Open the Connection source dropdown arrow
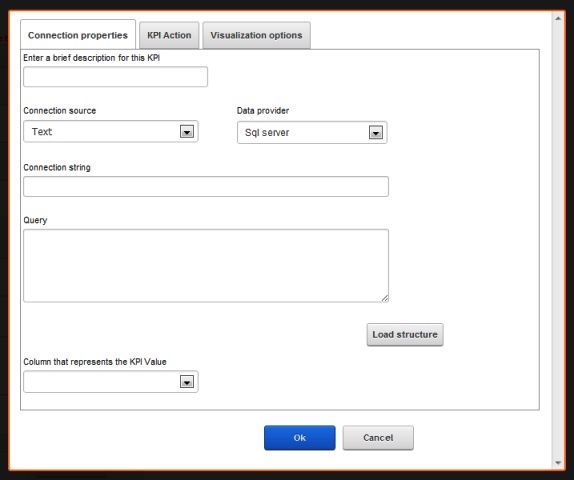Viewport: 574px width, 480px height. 187,131
